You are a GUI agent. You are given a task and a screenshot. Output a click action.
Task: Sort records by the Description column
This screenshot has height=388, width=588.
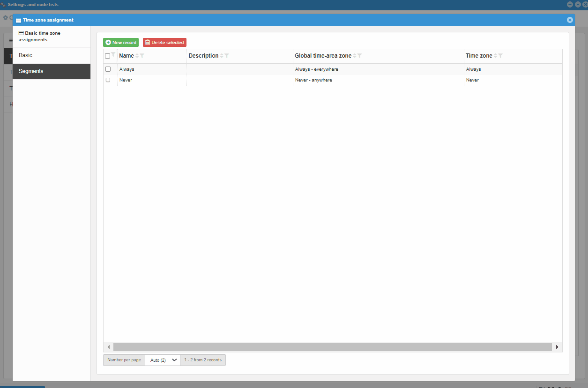(222, 56)
